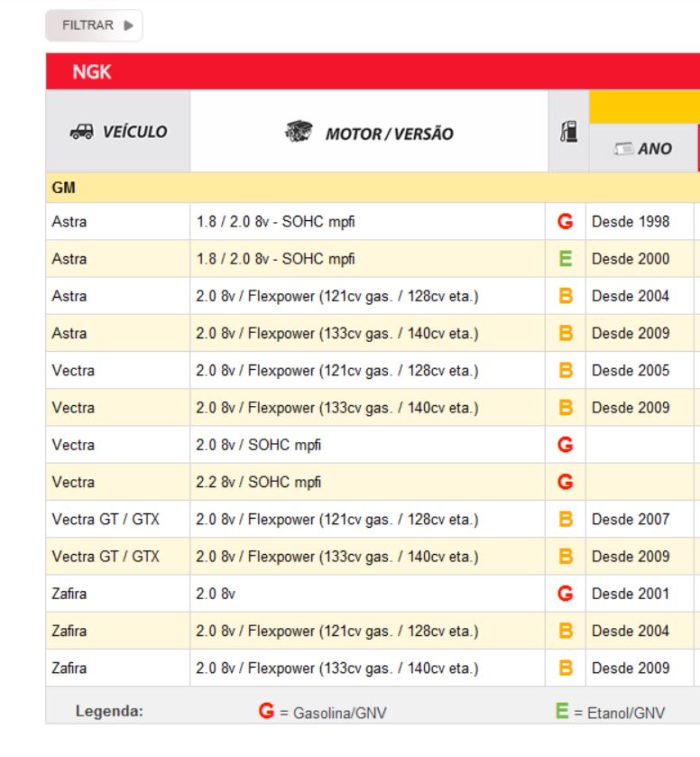Click the fuel pump icon column header
The image size is (700, 757).
[x=568, y=132]
